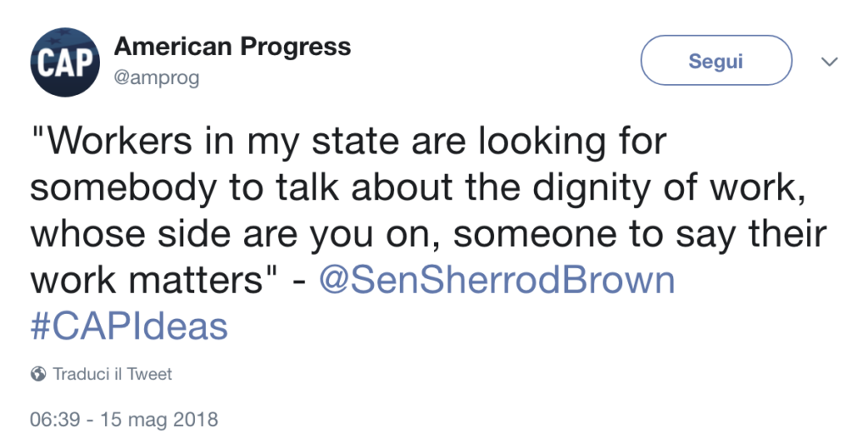Click the CAP profile avatar
This screenshot has height=448, width=868.
coord(64,64)
